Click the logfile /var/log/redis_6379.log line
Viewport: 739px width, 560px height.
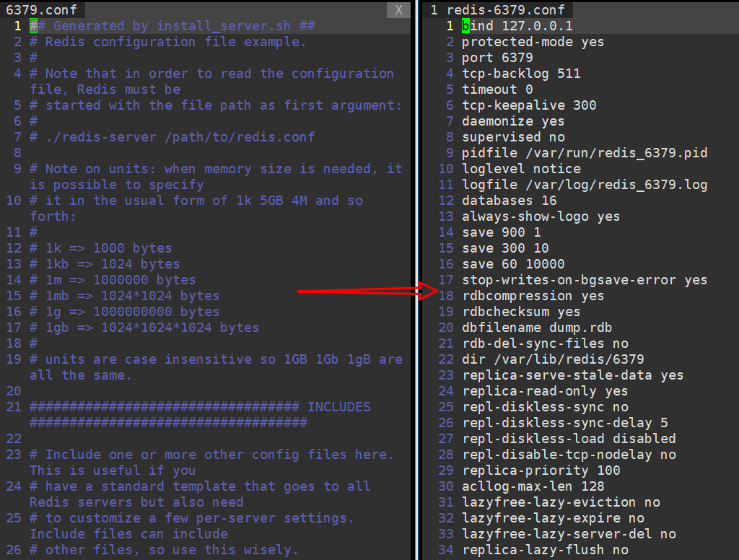[x=585, y=185]
